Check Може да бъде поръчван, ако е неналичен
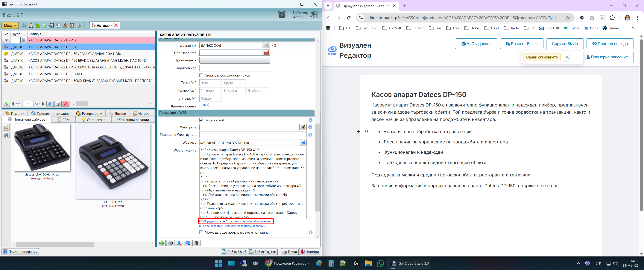Screen dimensions: 644x270 [201, 232]
